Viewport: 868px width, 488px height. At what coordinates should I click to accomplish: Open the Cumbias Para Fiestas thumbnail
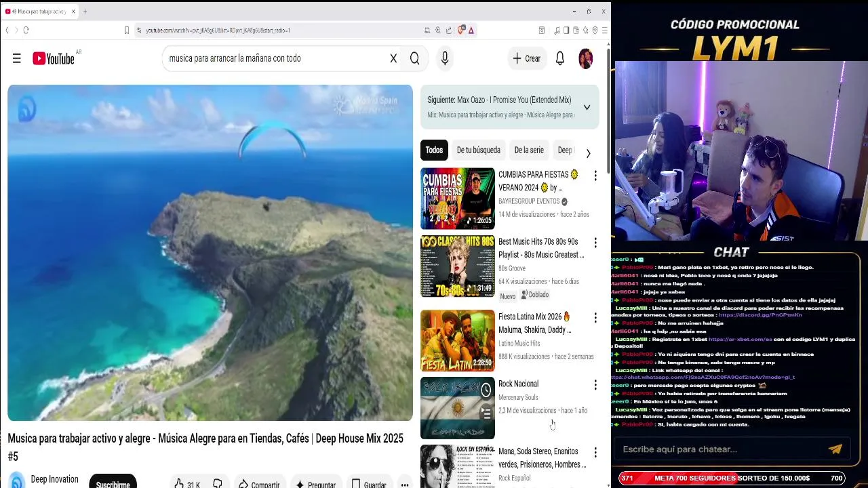click(x=458, y=199)
